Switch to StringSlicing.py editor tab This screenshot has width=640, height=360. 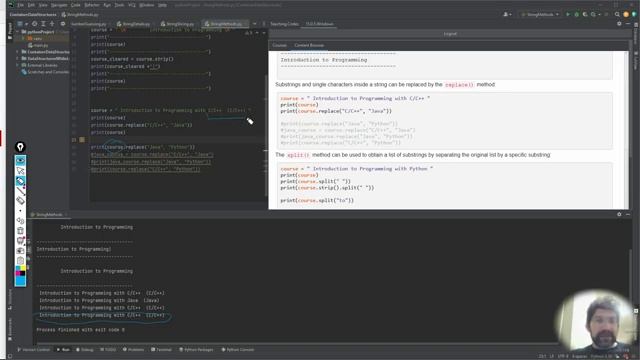178,24
